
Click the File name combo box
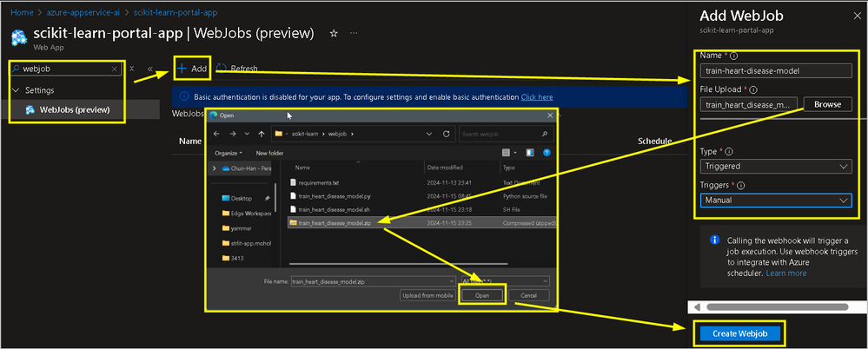[x=374, y=281]
